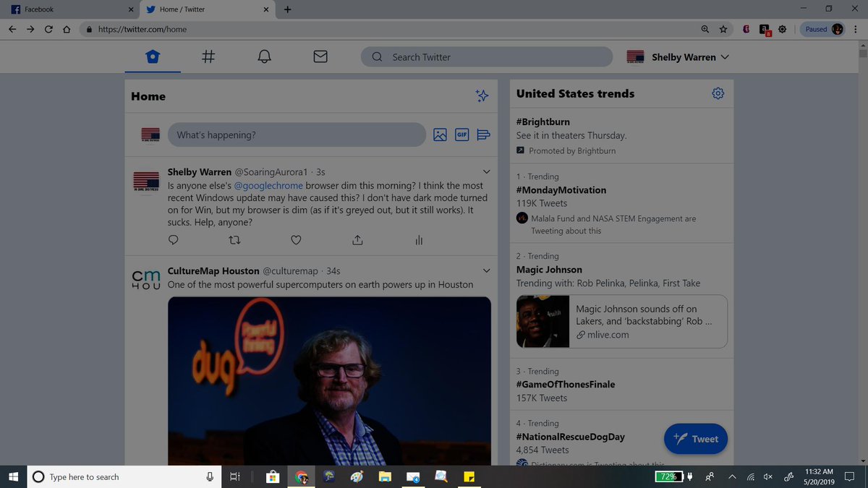Open CultureMap Houston profile name
Viewport: 868px width, 488px height.
tap(213, 270)
